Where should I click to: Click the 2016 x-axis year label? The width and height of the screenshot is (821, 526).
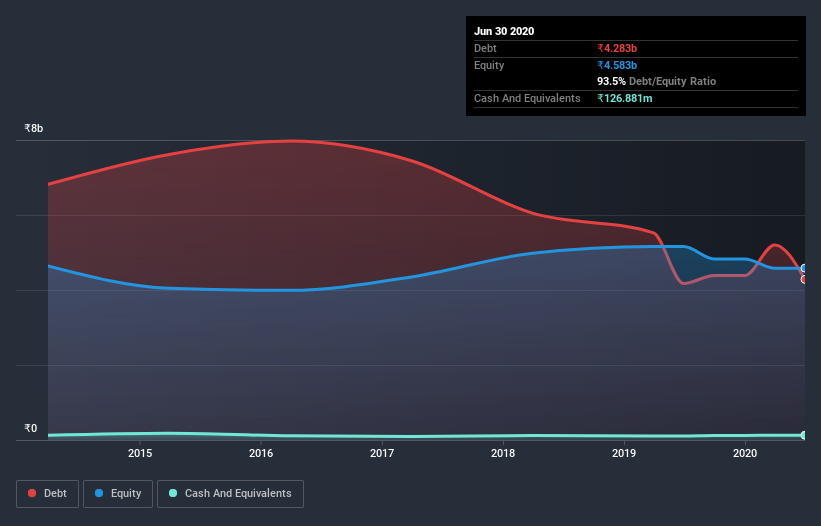(x=261, y=453)
